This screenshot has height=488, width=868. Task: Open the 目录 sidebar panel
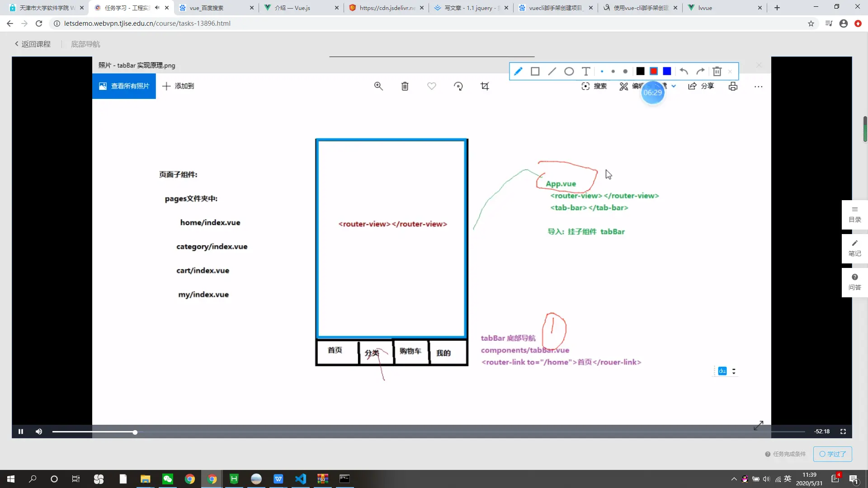854,215
